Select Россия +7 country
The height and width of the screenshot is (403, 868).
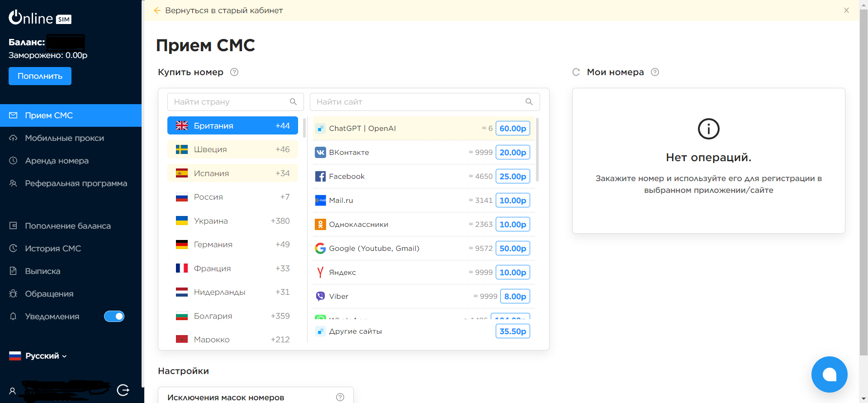pyautogui.click(x=232, y=197)
